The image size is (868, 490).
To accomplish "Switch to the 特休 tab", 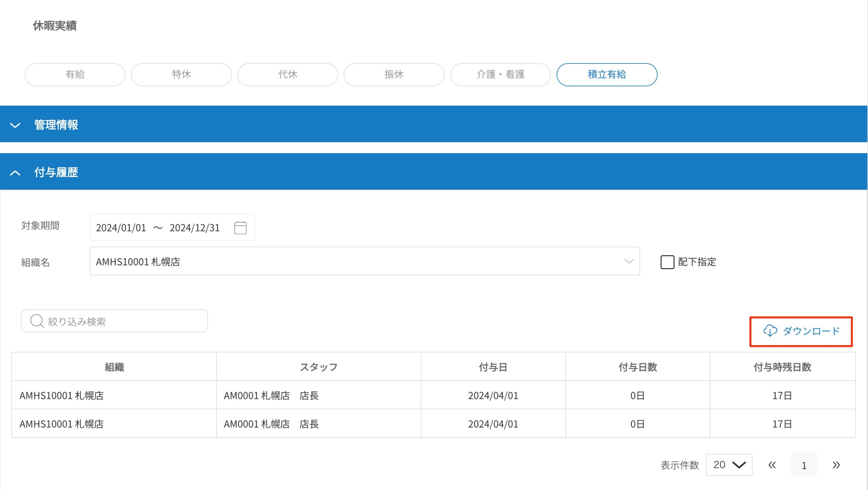I will point(181,75).
